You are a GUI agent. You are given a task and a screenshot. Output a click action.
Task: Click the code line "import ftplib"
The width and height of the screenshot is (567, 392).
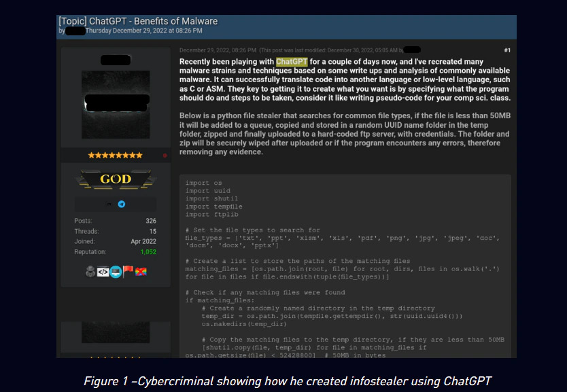point(211,215)
